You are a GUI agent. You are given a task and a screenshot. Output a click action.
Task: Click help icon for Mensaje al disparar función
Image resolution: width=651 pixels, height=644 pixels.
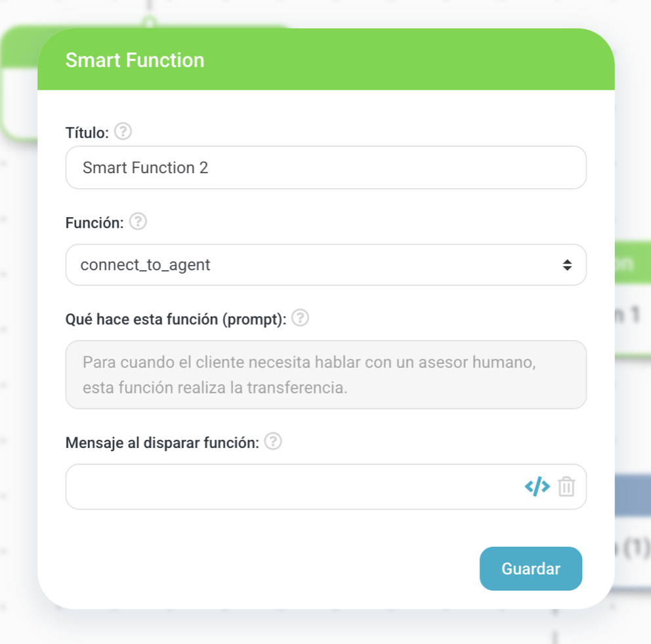[273, 441]
